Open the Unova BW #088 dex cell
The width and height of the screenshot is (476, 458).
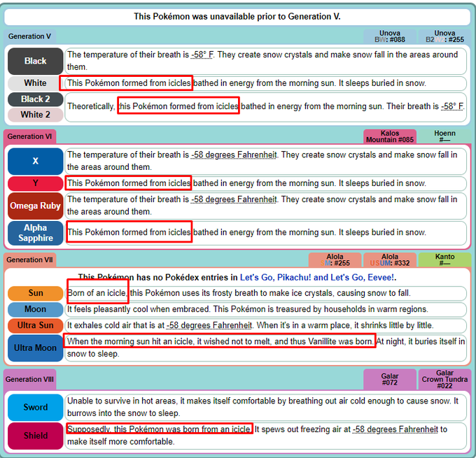[x=390, y=36]
